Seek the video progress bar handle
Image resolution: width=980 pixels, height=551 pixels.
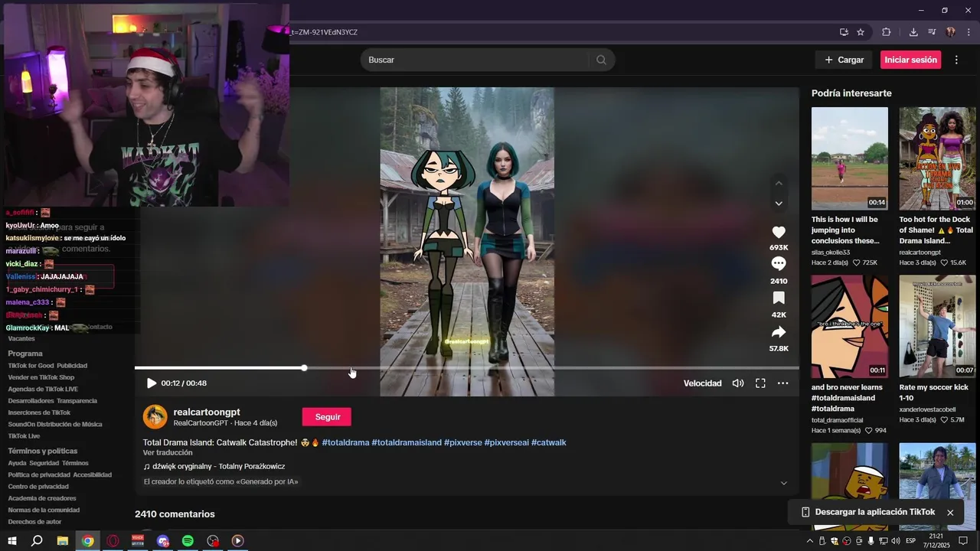pyautogui.click(x=304, y=368)
